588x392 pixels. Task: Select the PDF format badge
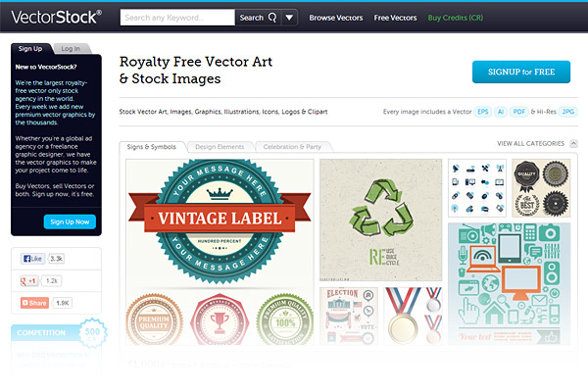point(521,113)
